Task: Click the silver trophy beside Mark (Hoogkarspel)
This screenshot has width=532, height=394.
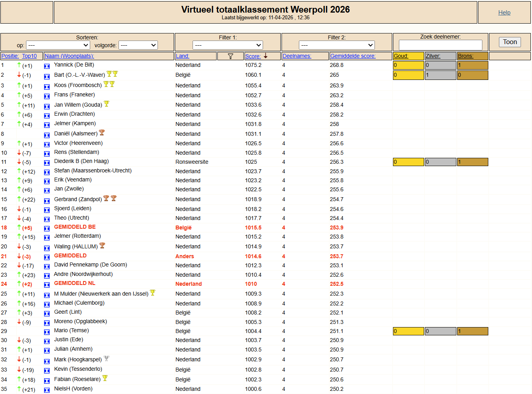Action: coord(106,359)
